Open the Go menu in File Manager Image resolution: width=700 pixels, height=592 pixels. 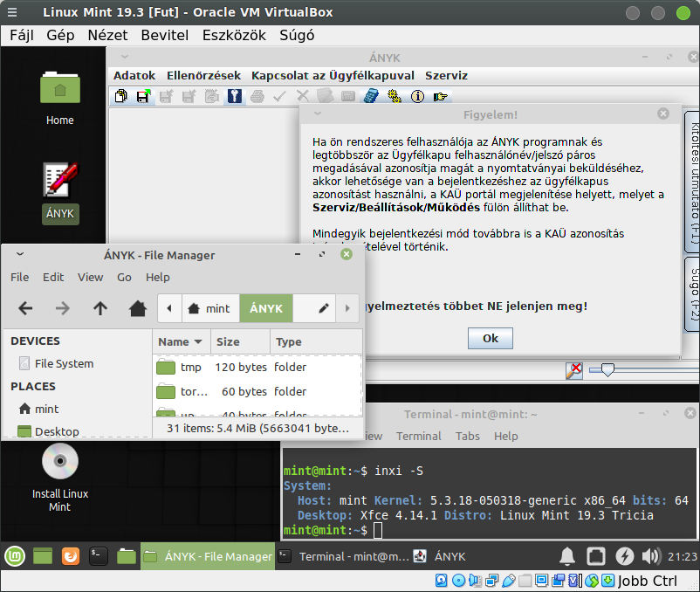124,278
